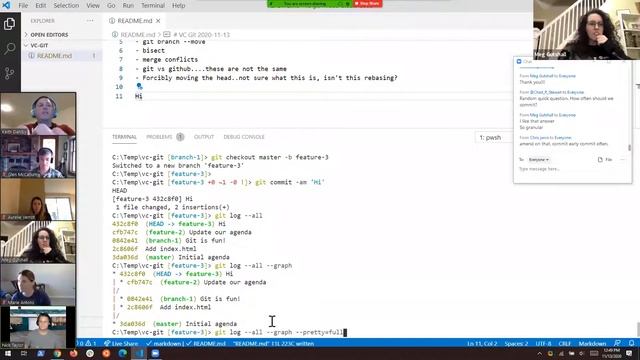Open the Windows Start menu
Viewport: 640px width, 360px height.
(x=8, y=353)
